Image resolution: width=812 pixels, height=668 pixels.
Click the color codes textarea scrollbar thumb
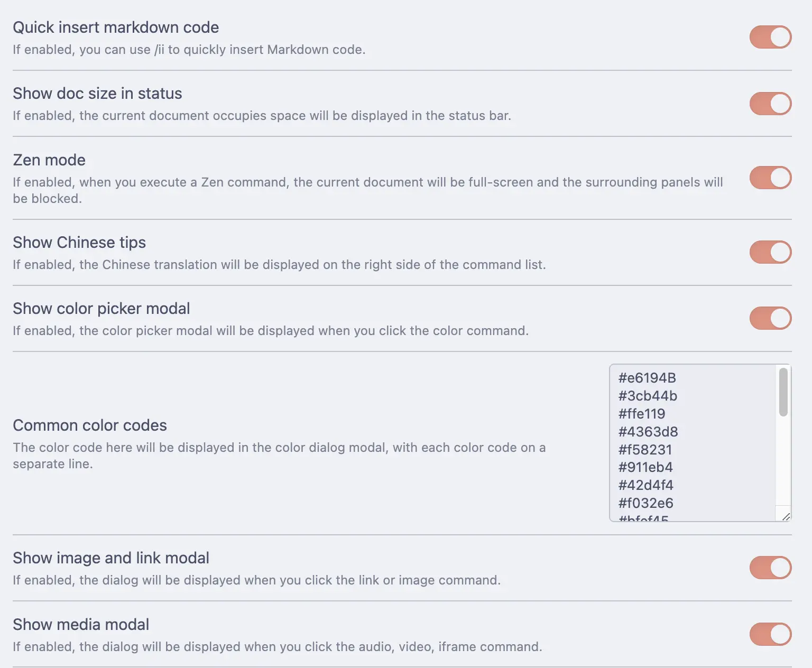pos(783,392)
